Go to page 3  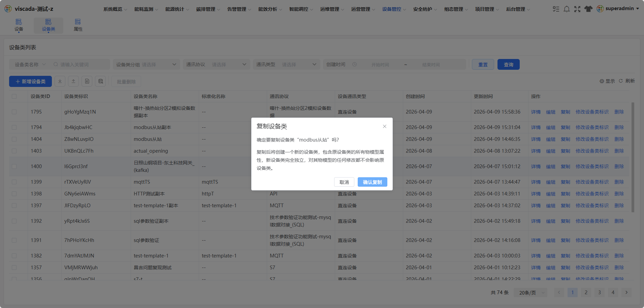[x=600, y=292]
